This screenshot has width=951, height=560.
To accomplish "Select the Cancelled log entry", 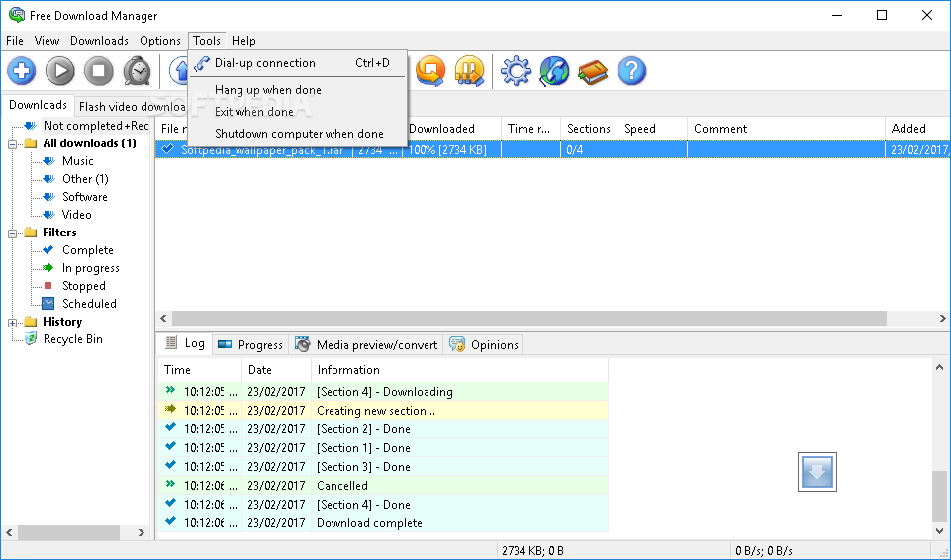I will tap(383, 486).
